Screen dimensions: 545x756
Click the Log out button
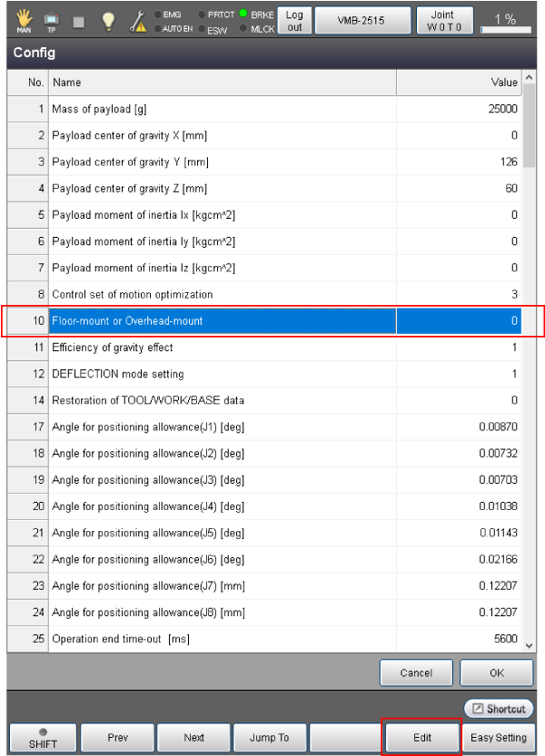[x=294, y=21]
